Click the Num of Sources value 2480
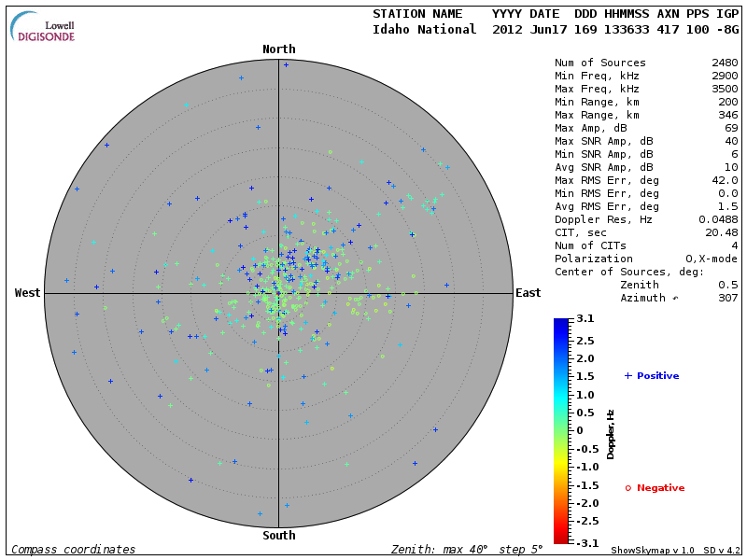 pos(725,63)
